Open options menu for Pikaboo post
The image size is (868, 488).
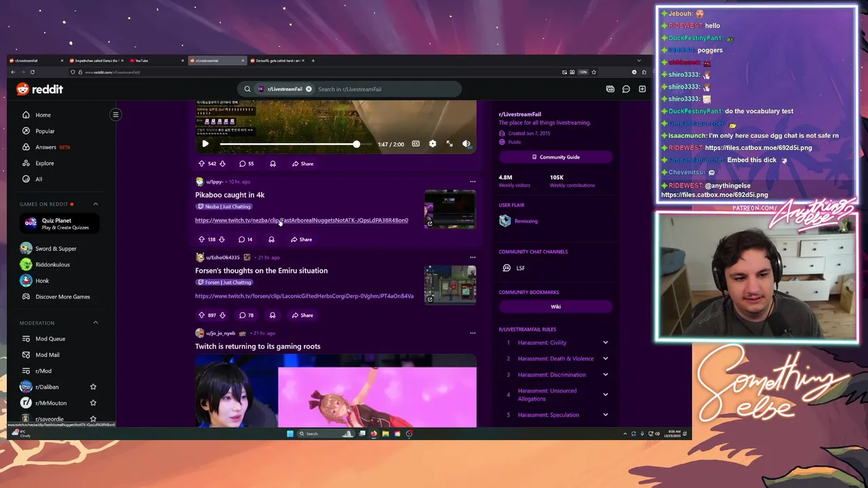tap(473, 182)
